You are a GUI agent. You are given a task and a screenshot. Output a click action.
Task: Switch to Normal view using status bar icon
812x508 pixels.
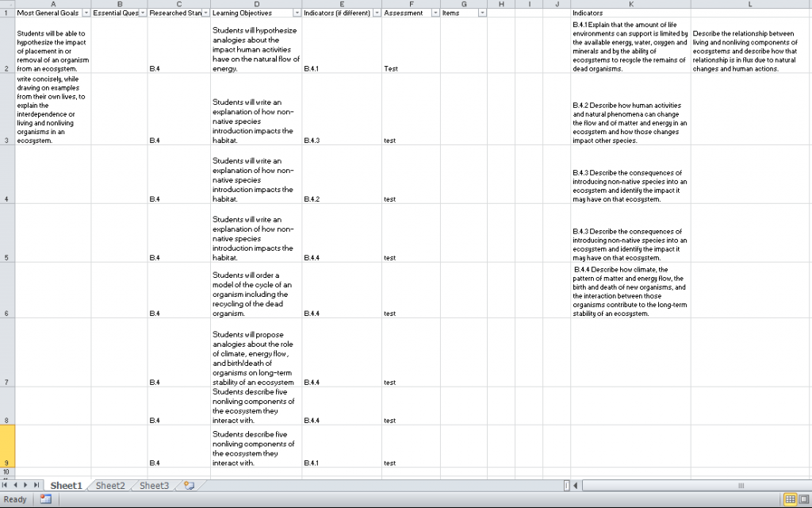(791, 499)
